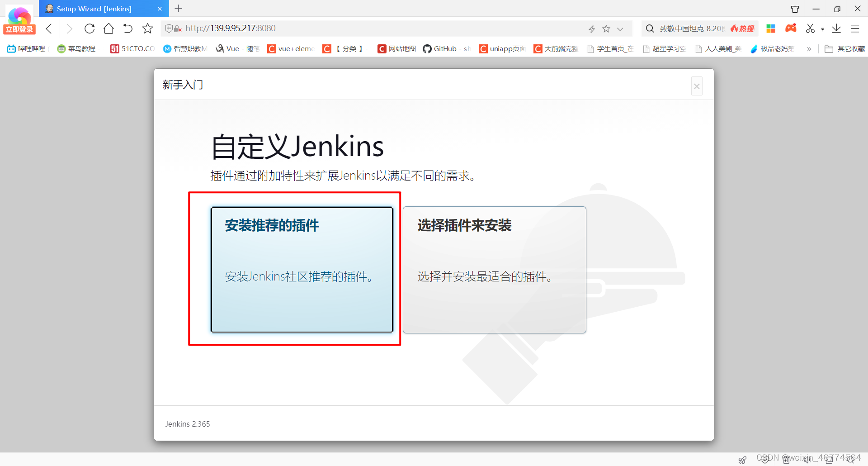Screen dimensions: 868x466
Task: Open the 学生首页 bookmark
Action: tap(610, 49)
